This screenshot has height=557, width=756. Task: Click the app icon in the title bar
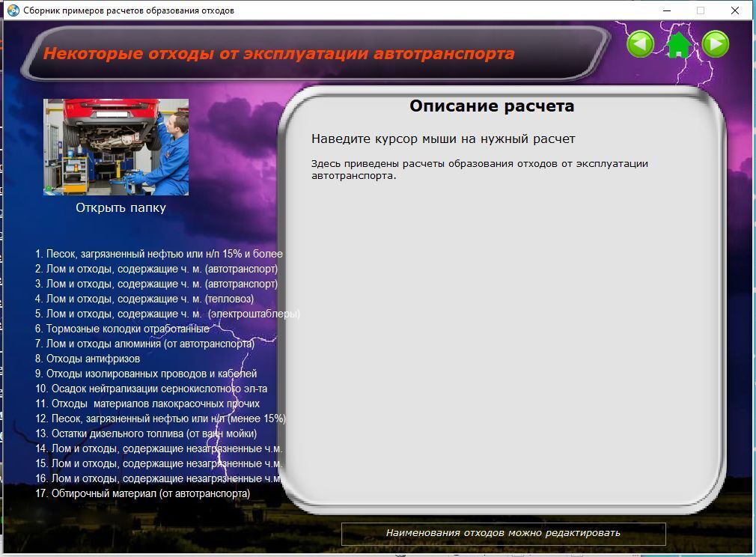[13, 10]
